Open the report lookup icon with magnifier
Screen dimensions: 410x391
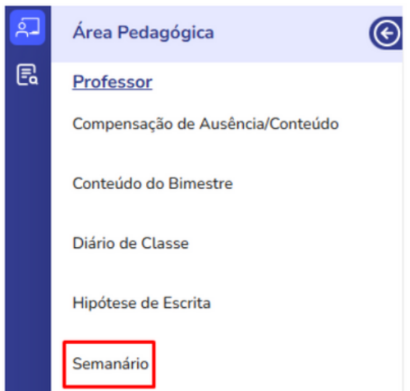point(27,75)
